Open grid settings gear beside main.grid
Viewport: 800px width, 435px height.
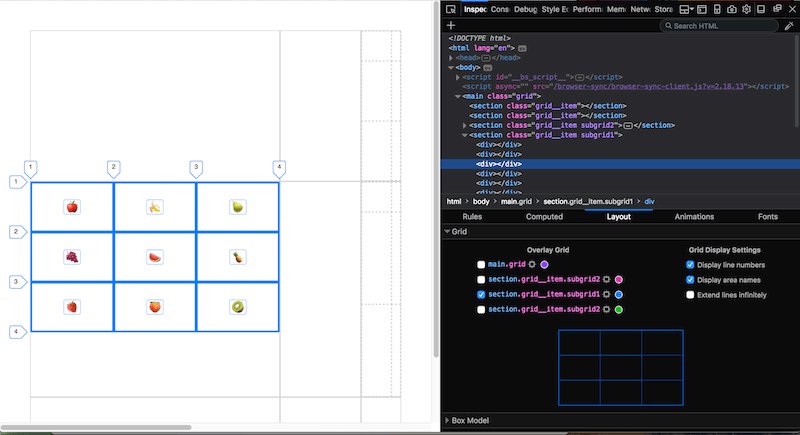pos(532,264)
